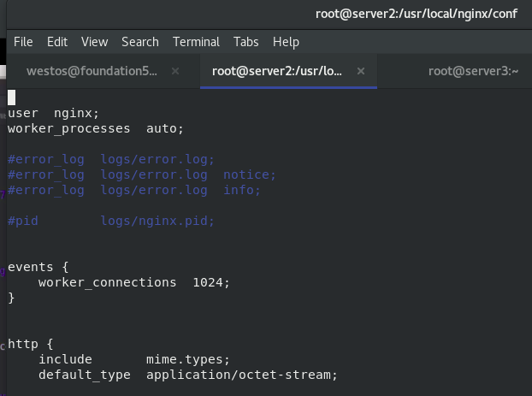The image size is (532, 396).
Task: Click the 'events {' line
Action: pos(38,267)
